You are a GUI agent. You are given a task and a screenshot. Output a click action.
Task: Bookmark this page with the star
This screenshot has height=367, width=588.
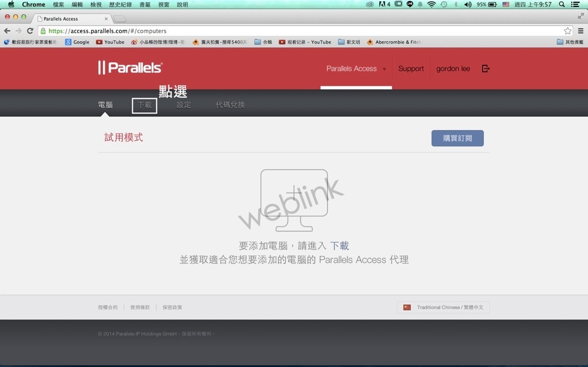click(x=568, y=31)
